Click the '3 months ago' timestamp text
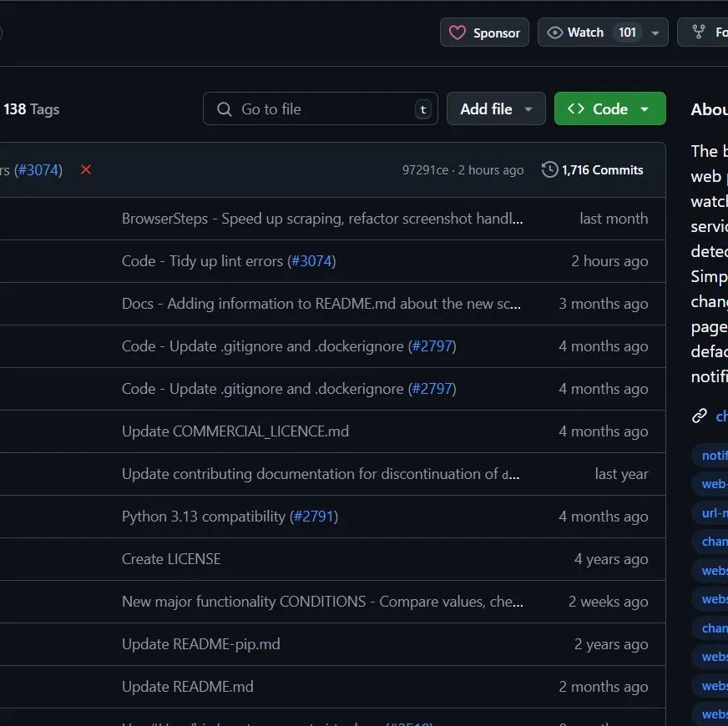This screenshot has height=726, width=728. pos(603,304)
